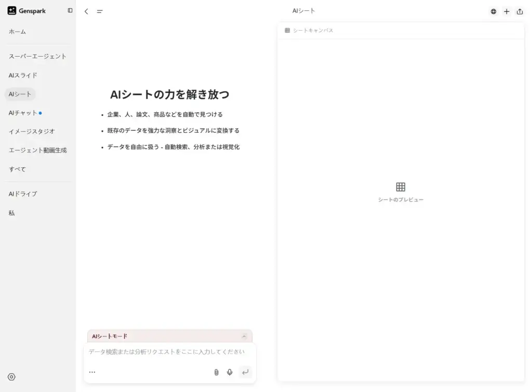This screenshot has height=392, width=532.
Task: Click the Genspark brand name
Action: [x=32, y=11]
